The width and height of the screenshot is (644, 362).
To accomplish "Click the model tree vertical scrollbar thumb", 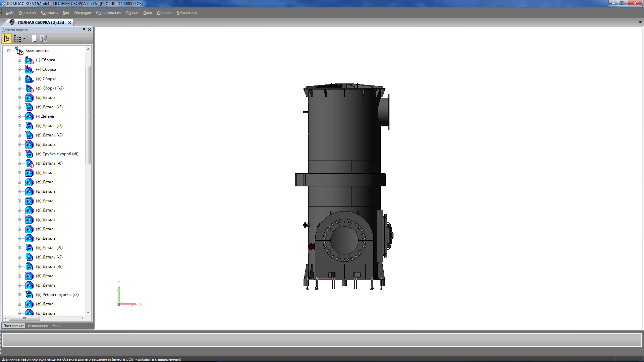I will tap(88, 115).
